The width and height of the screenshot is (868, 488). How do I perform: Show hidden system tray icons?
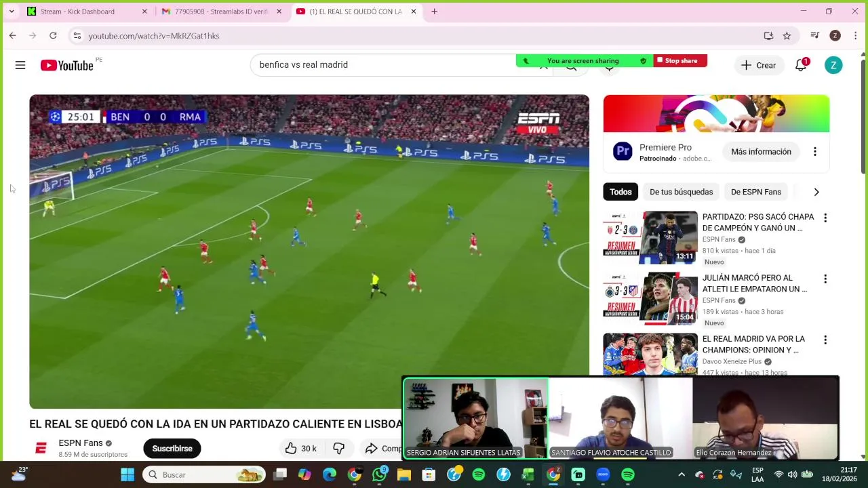[x=682, y=475]
